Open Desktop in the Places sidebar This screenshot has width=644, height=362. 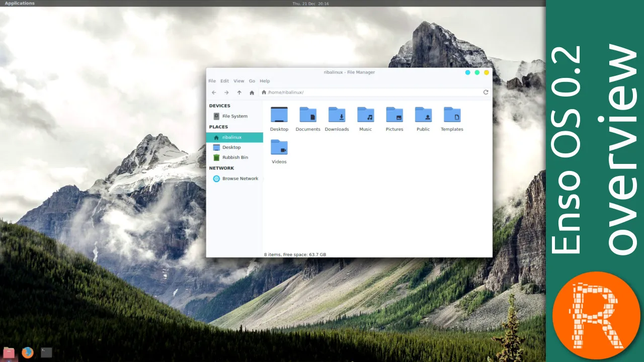(234, 147)
